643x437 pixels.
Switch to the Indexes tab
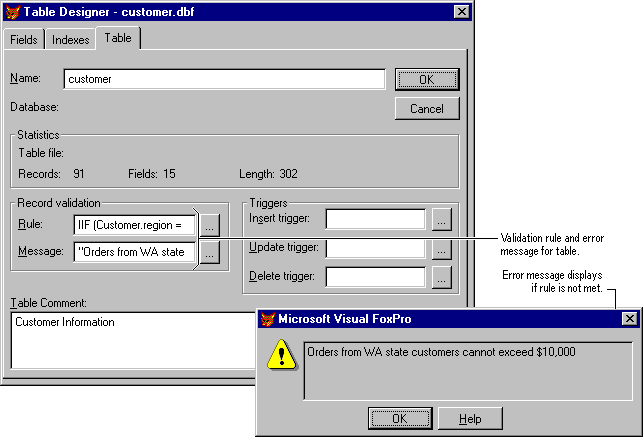click(x=71, y=40)
